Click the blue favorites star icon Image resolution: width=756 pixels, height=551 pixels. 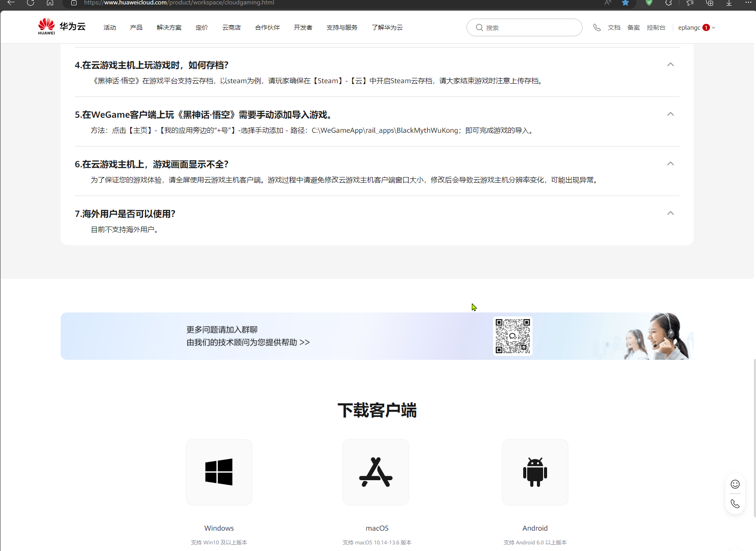coord(625,3)
